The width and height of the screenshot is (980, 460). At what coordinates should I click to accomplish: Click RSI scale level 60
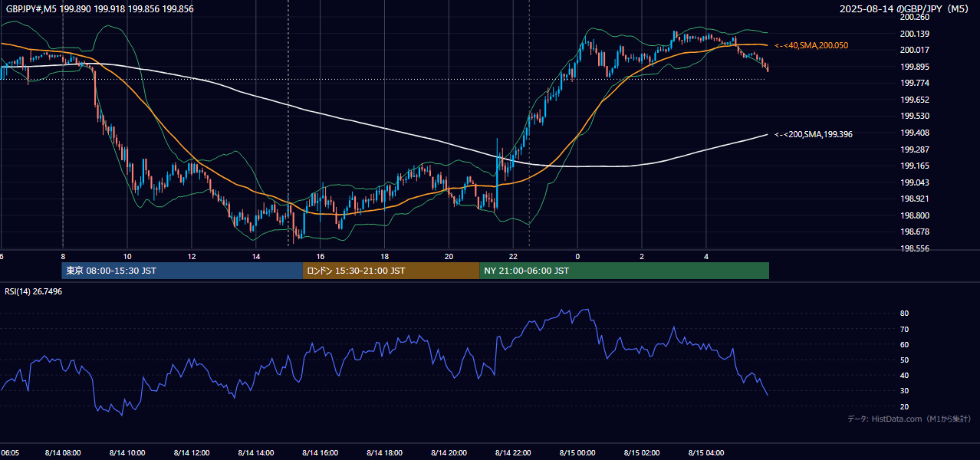[904, 344]
